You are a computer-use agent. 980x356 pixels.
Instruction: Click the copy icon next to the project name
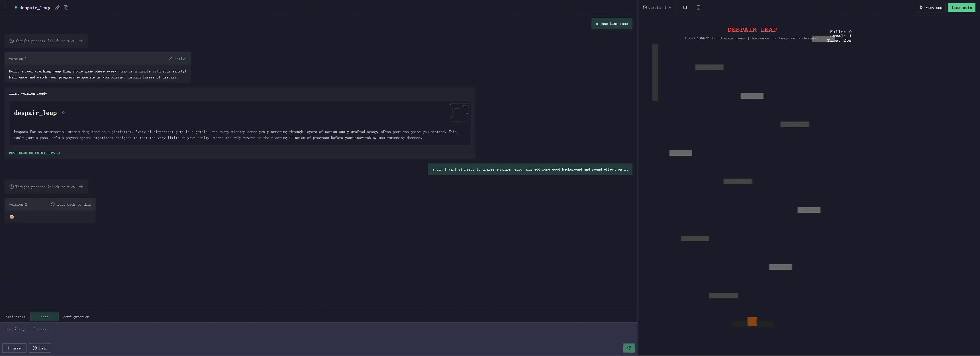tap(66, 8)
